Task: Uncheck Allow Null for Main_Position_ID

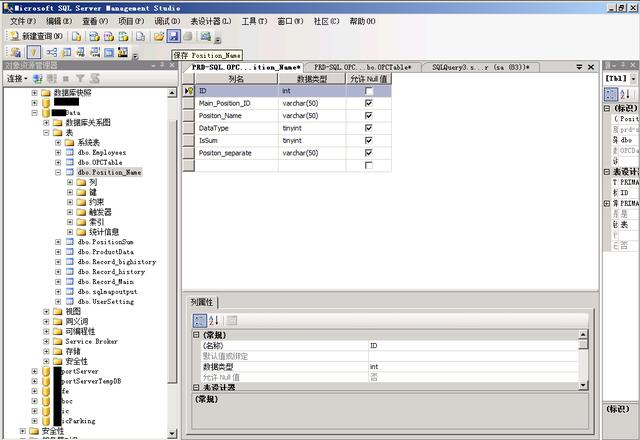Action: [368, 103]
